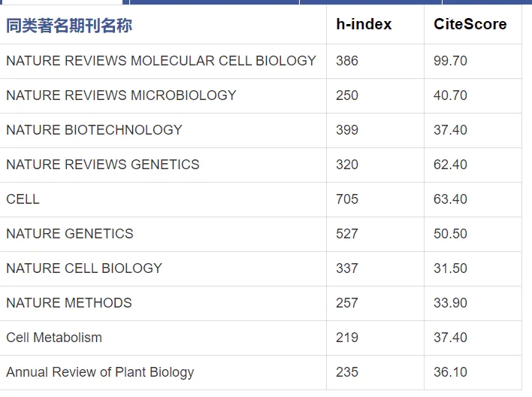
Task: Click the CiteScore value 36.10
Action: (450, 372)
